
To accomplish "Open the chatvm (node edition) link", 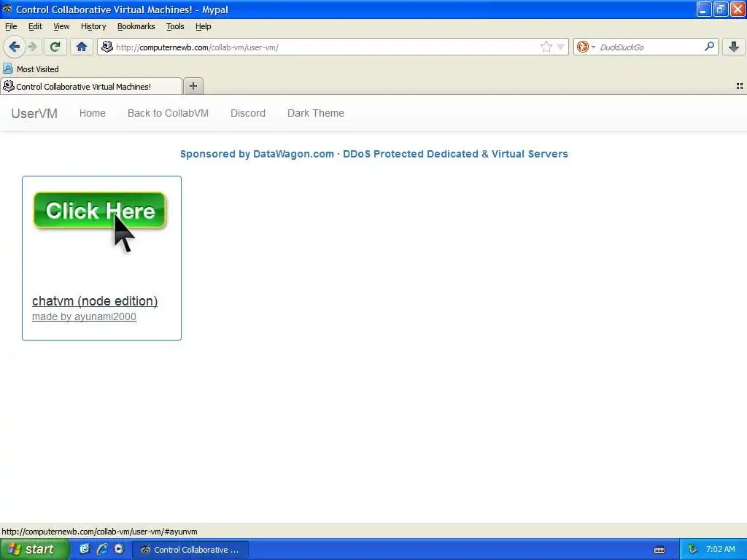I will 95,301.
